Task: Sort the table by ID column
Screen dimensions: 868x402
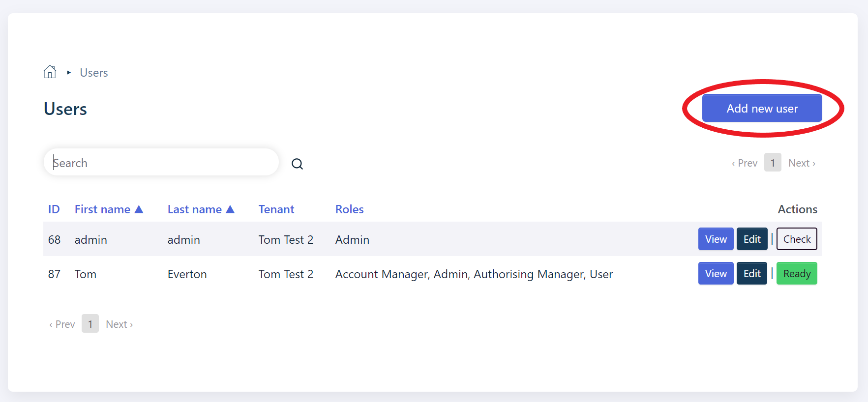Action: [54, 209]
